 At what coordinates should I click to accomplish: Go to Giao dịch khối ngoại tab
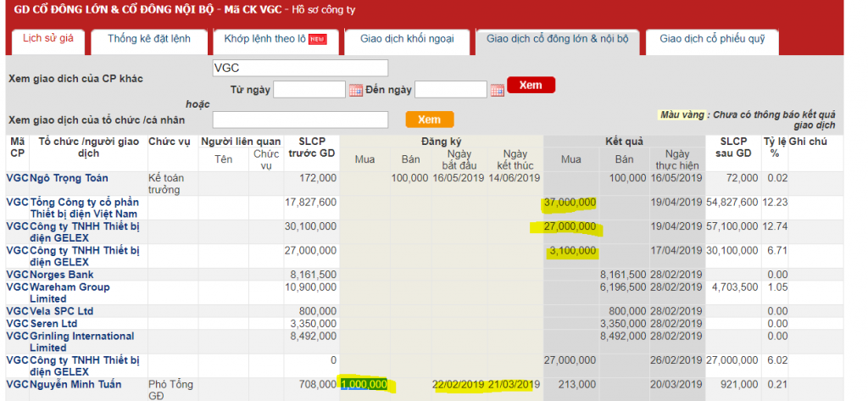(x=407, y=39)
